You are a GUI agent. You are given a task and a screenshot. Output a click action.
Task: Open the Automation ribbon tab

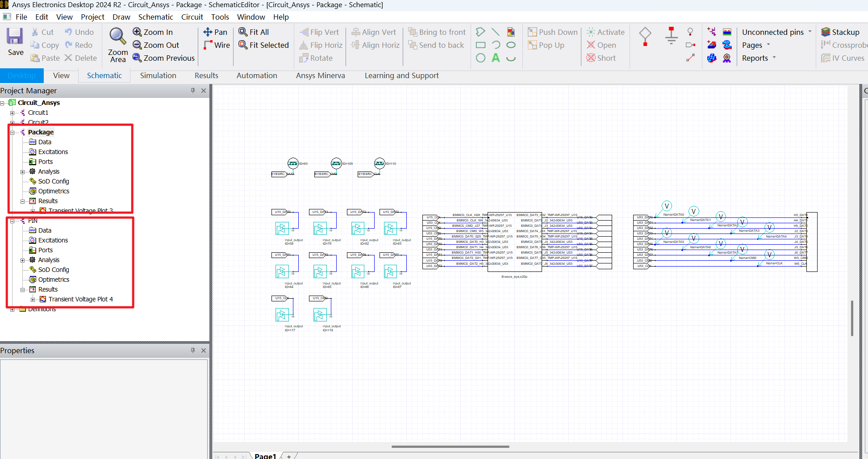click(x=257, y=75)
